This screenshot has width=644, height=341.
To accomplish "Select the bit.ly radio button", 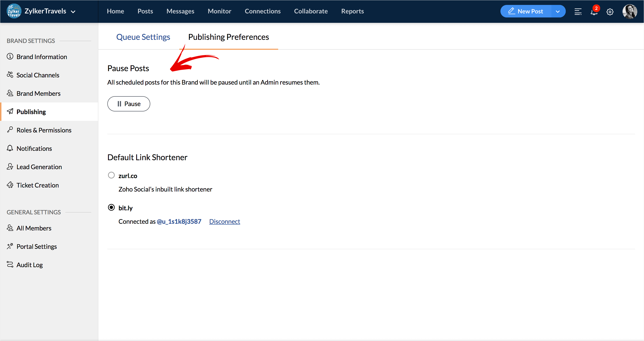I will pyautogui.click(x=111, y=207).
